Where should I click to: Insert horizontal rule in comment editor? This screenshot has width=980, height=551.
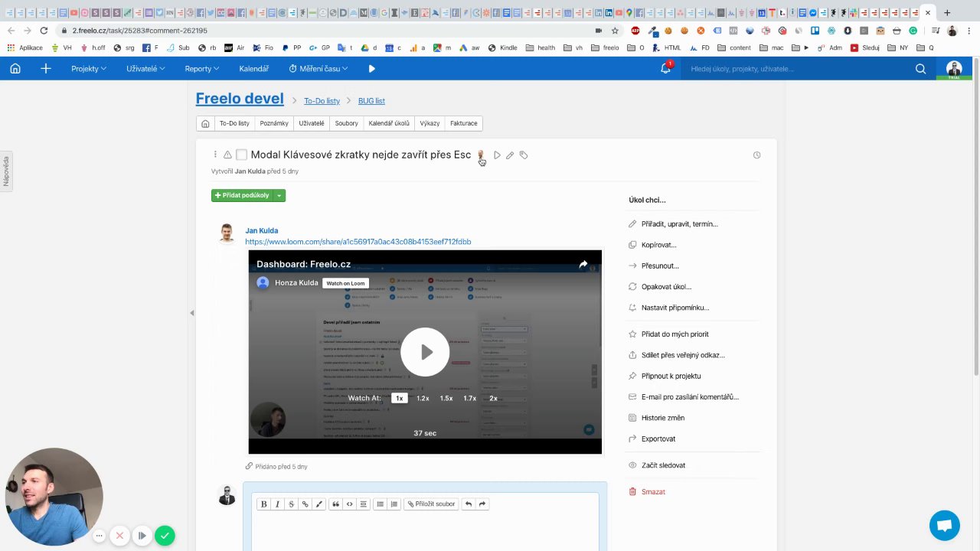click(x=363, y=504)
